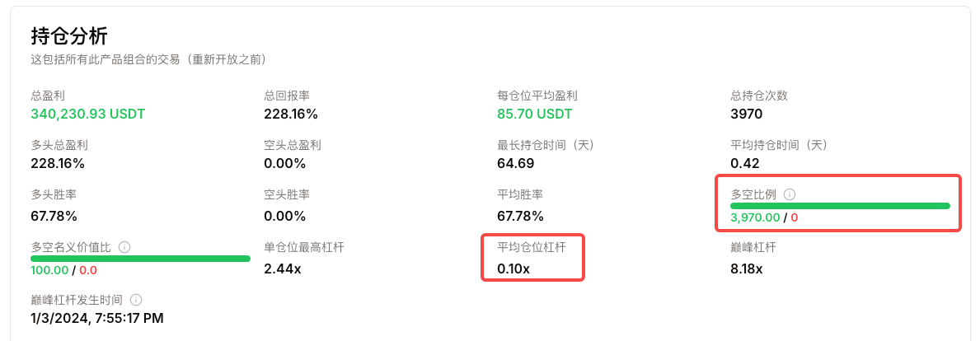The width and height of the screenshot is (980, 341).
Task: Click the green 多空名义价值比 bar
Action: pyautogui.click(x=141, y=259)
